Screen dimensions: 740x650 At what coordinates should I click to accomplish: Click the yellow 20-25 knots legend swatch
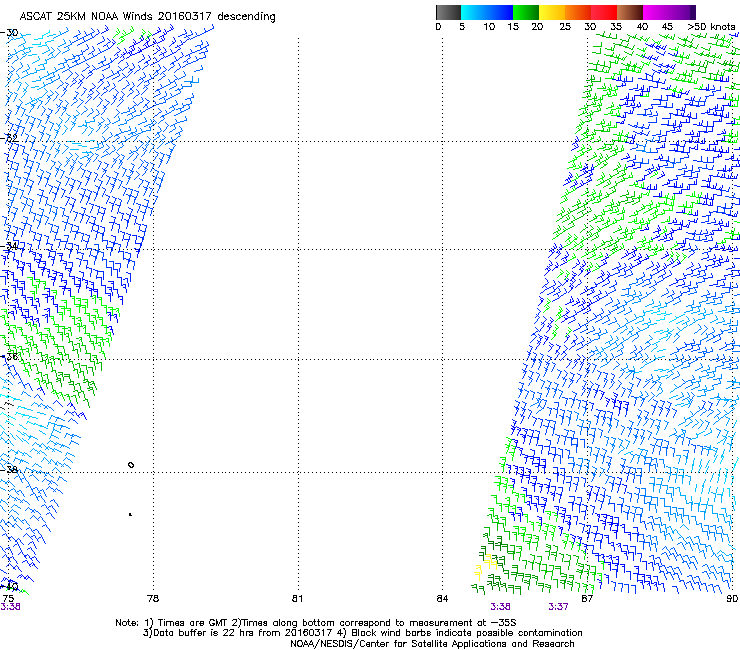tap(552, 12)
